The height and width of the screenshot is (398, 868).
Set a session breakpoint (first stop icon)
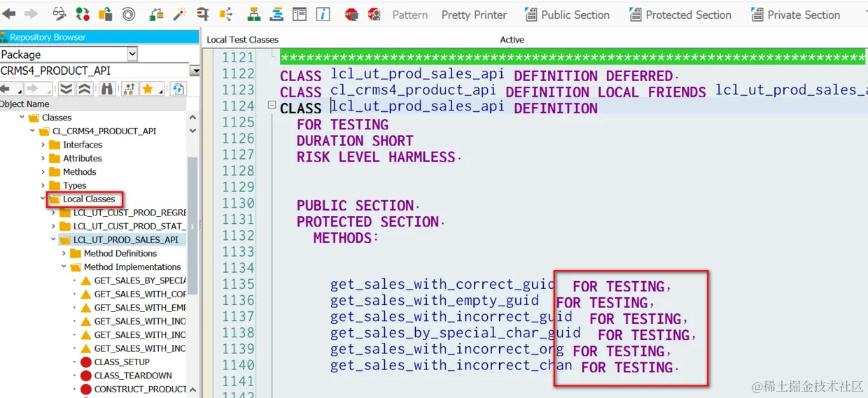tap(351, 14)
